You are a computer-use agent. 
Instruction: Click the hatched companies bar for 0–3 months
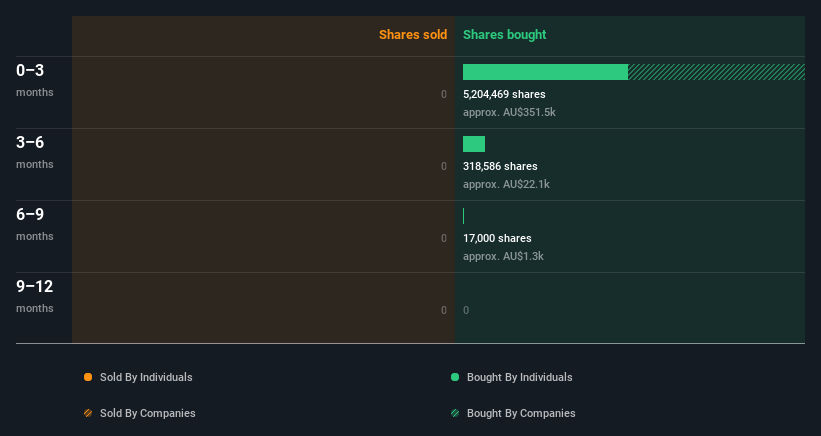716,72
